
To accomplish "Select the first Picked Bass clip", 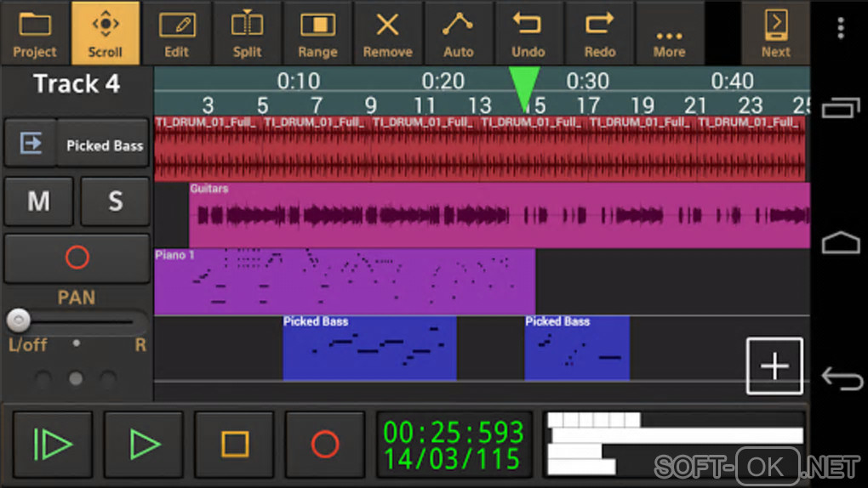I will tap(370, 348).
